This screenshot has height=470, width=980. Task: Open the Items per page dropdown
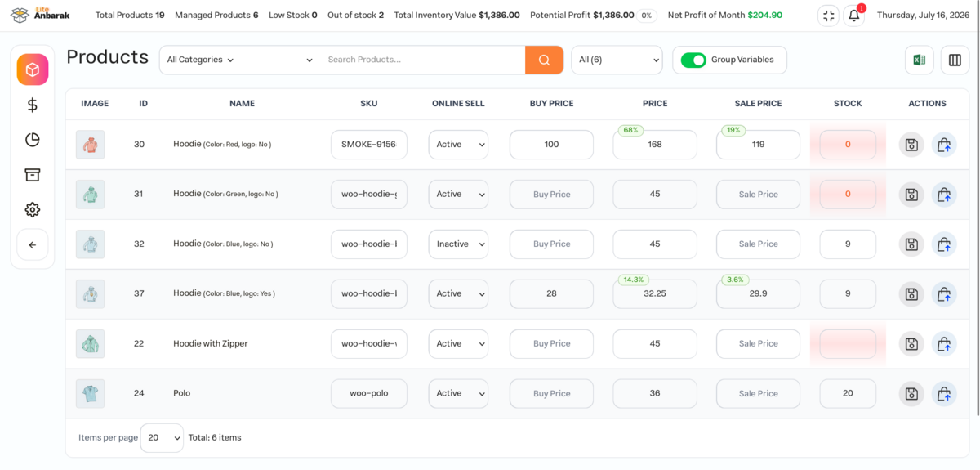point(162,437)
